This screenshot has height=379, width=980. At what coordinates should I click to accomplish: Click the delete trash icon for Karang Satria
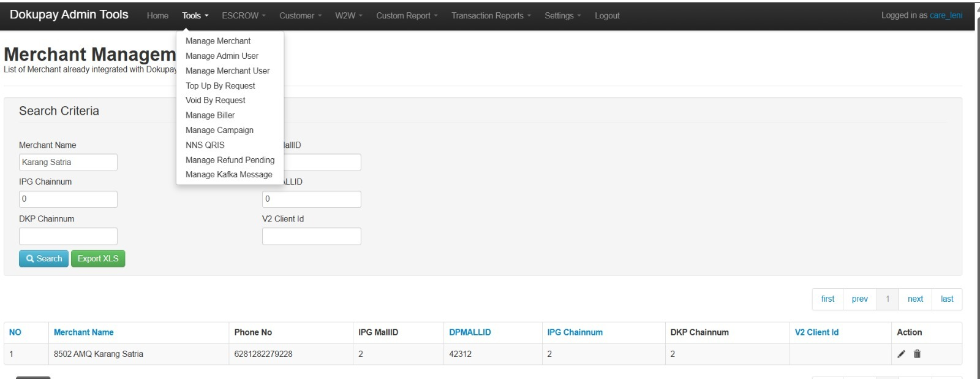pyautogui.click(x=917, y=354)
